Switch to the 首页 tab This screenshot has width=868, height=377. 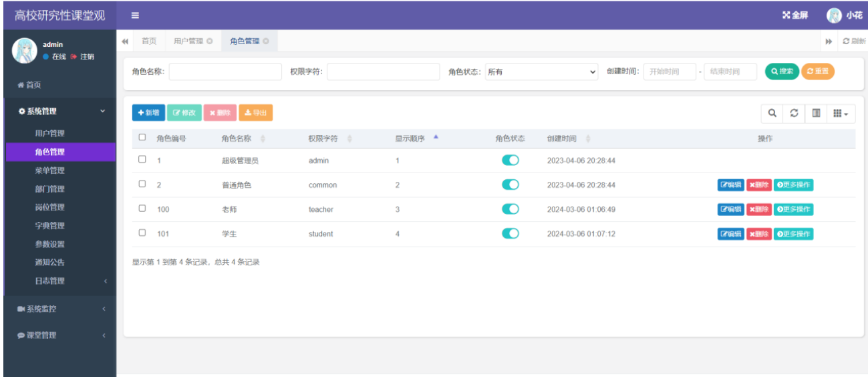click(x=149, y=41)
